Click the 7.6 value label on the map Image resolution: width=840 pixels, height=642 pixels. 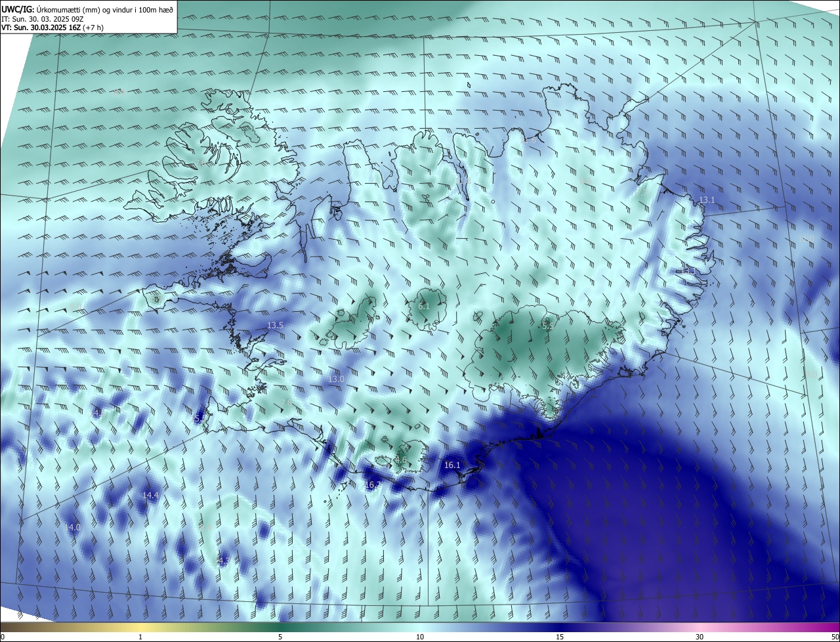(286, 402)
